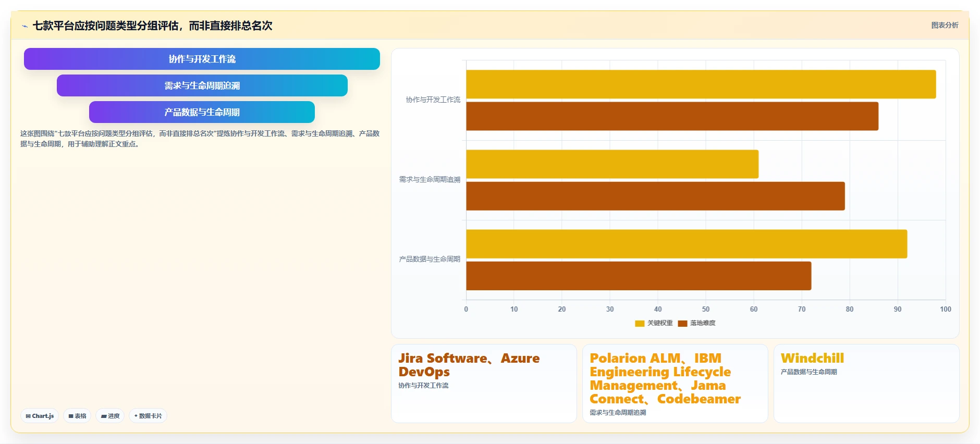Image resolution: width=980 pixels, height=444 pixels.
Task: Click the x-axis tick label 100
Action: point(946,309)
